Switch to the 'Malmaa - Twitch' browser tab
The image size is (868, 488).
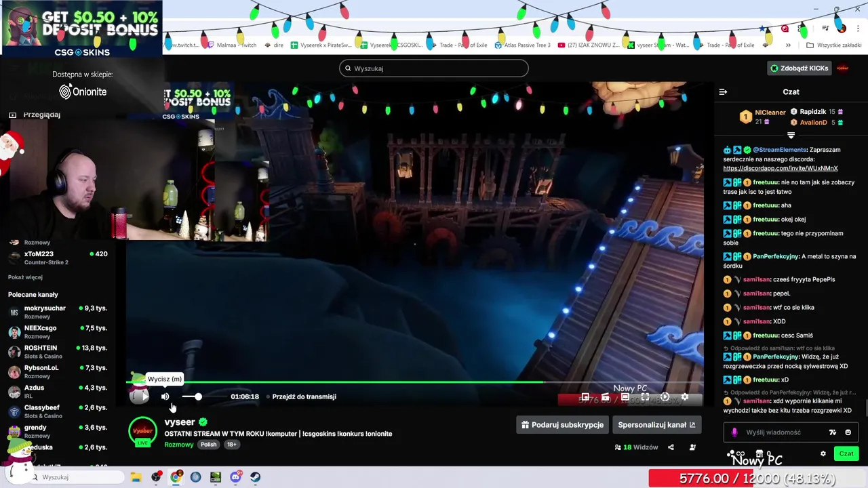(232, 45)
